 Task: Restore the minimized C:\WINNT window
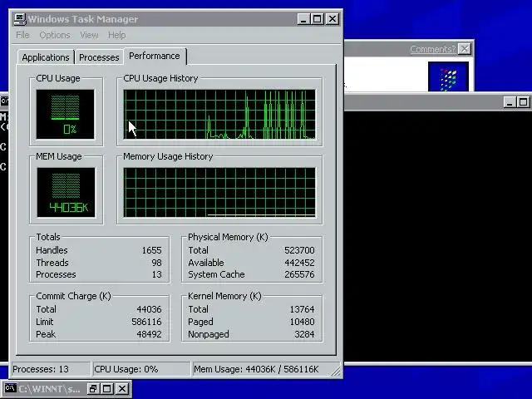92,389
